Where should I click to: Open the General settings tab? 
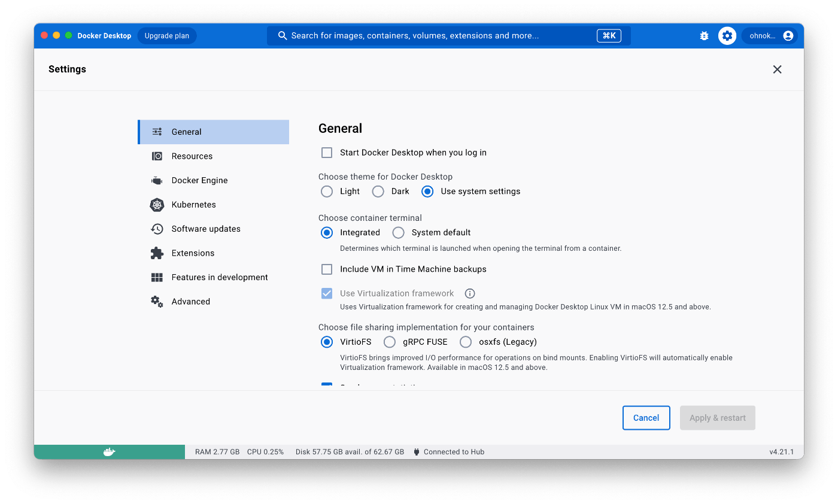pyautogui.click(x=213, y=132)
